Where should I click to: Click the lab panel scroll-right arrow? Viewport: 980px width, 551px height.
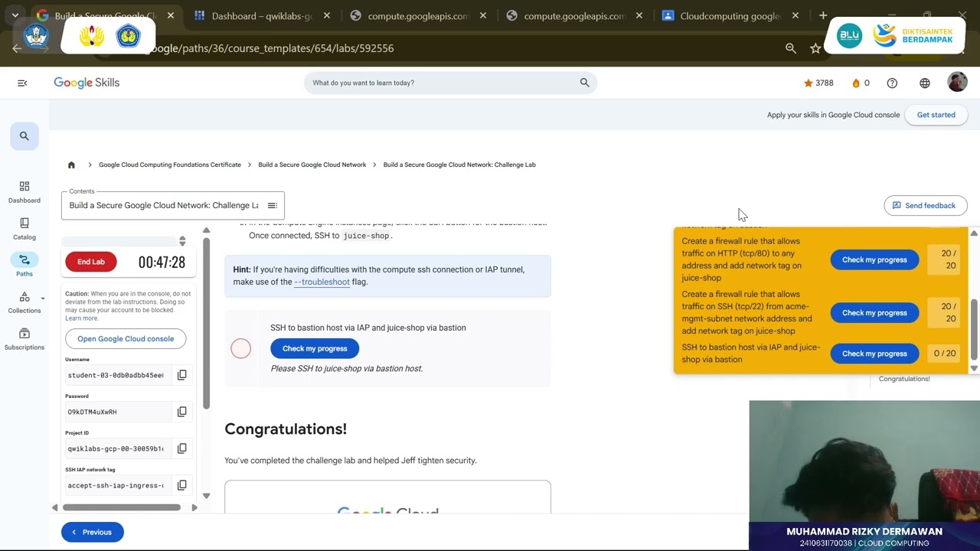click(x=194, y=507)
